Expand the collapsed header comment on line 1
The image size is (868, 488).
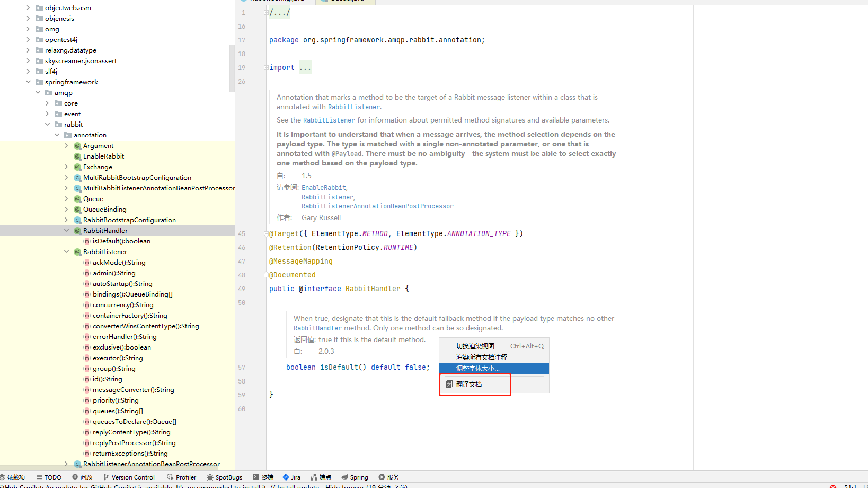coord(266,12)
